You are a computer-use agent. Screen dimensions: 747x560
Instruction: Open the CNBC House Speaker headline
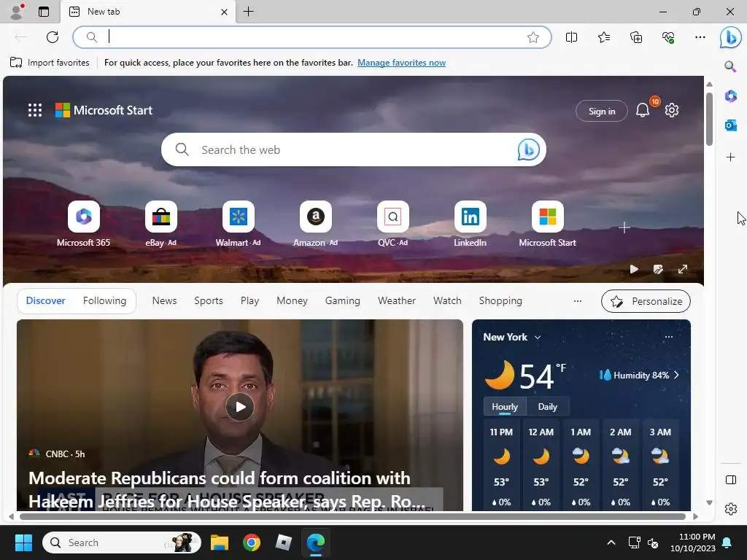[x=227, y=489]
